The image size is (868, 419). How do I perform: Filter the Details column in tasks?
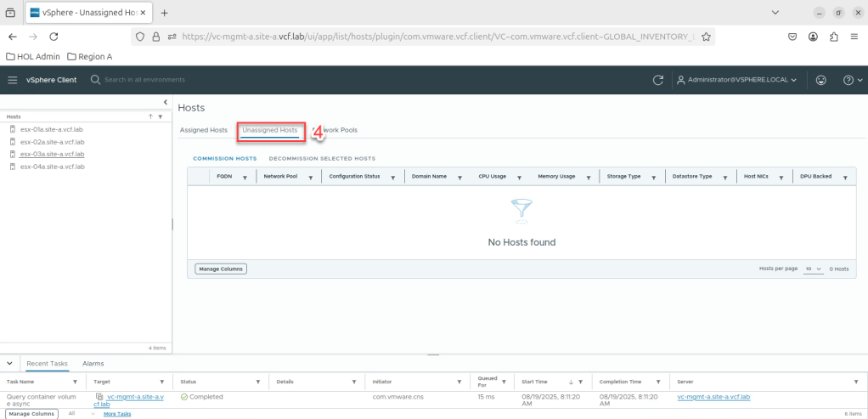[353, 382]
